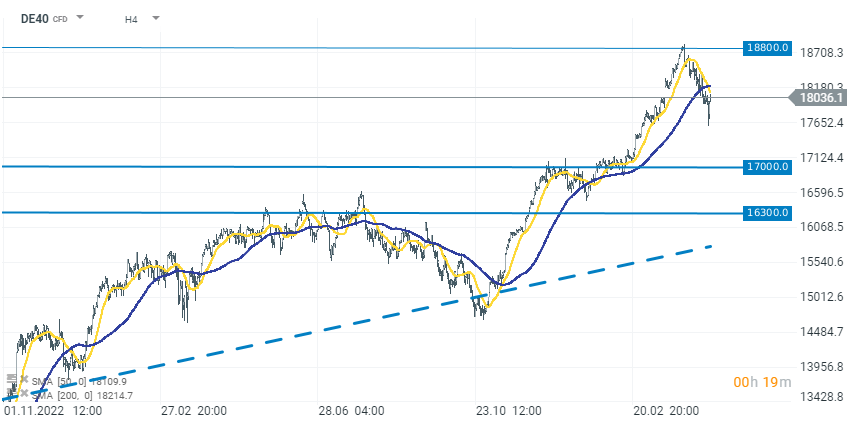Viewport: 859px width, 427px height.
Task: Click the 28.06 04:00 time axis label
Action: click(352, 411)
